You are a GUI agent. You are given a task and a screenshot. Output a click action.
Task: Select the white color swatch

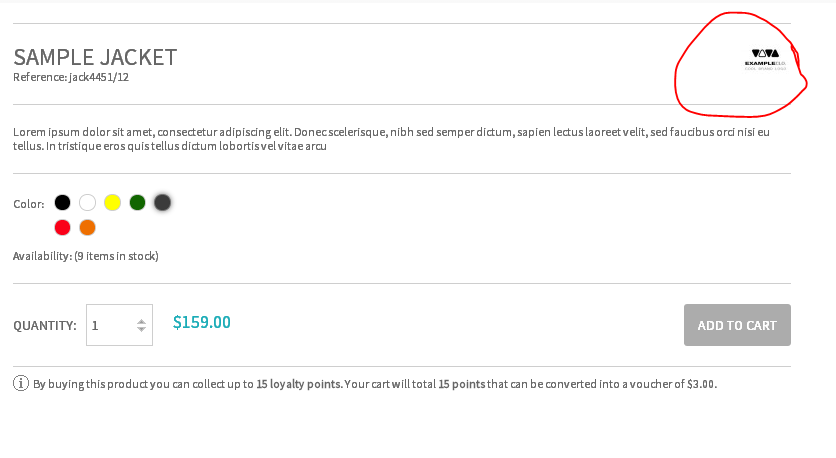pos(87,203)
